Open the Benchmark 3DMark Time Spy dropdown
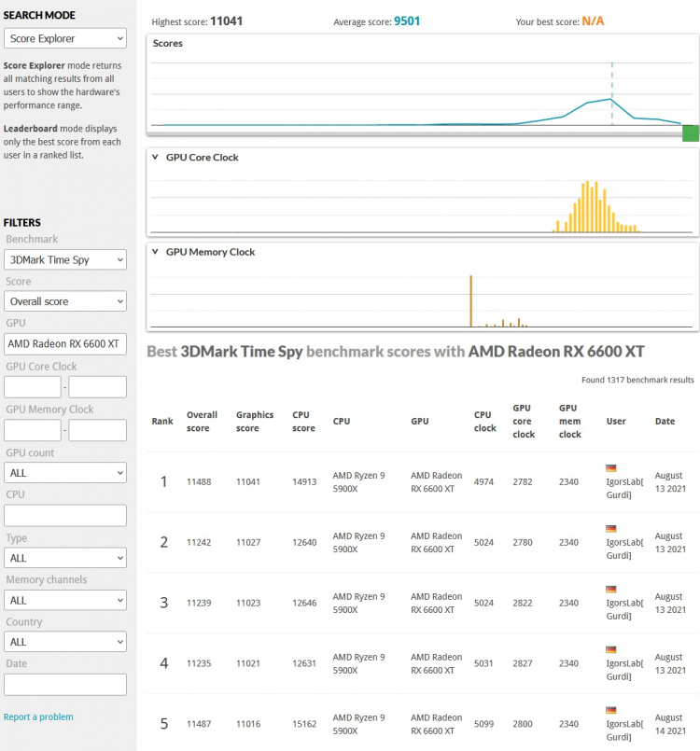 (x=65, y=259)
